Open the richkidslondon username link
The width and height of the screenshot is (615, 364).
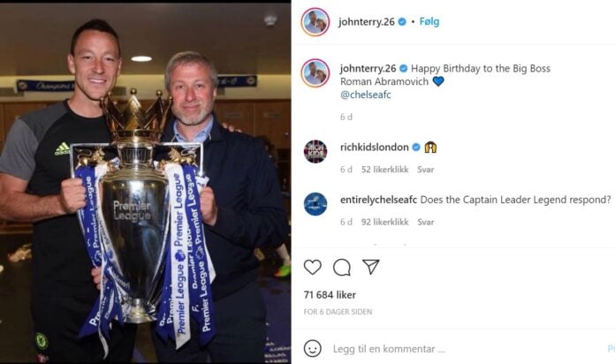tap(375, 148)
